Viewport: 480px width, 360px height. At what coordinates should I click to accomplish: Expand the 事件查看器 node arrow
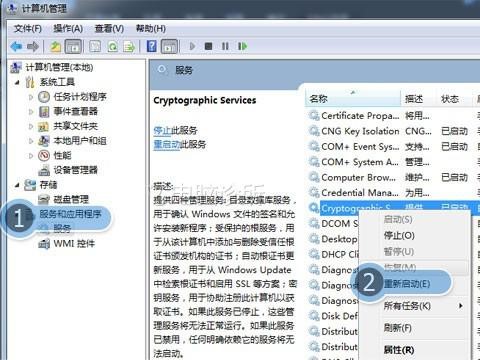click(31, 112)
